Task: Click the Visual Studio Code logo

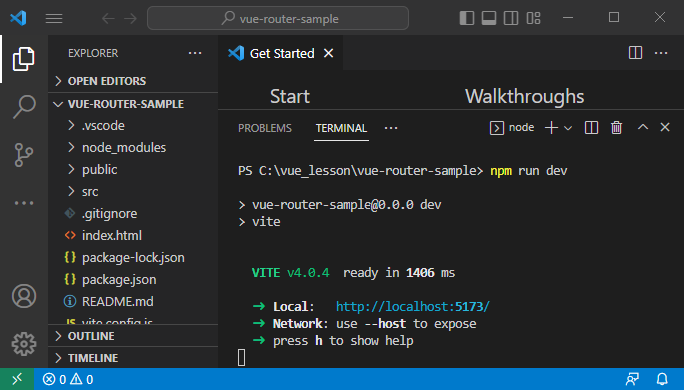Action: [x=18, y=18]
